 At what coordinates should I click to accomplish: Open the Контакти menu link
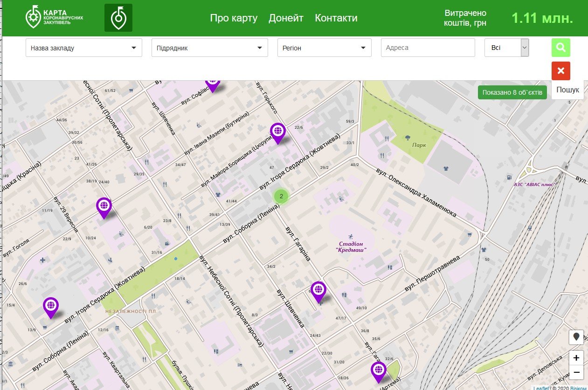point(336,18)
